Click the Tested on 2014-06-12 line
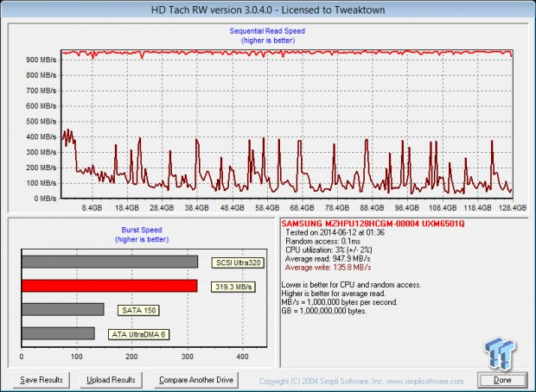The height and width of the screenshot is (392, 536). [335, 232]
